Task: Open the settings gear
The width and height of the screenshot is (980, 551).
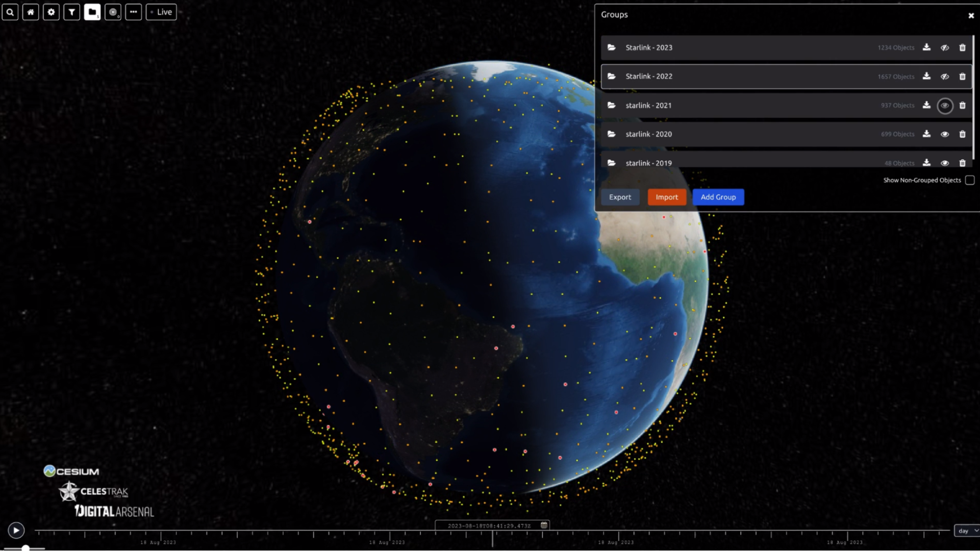Action: 51,12
